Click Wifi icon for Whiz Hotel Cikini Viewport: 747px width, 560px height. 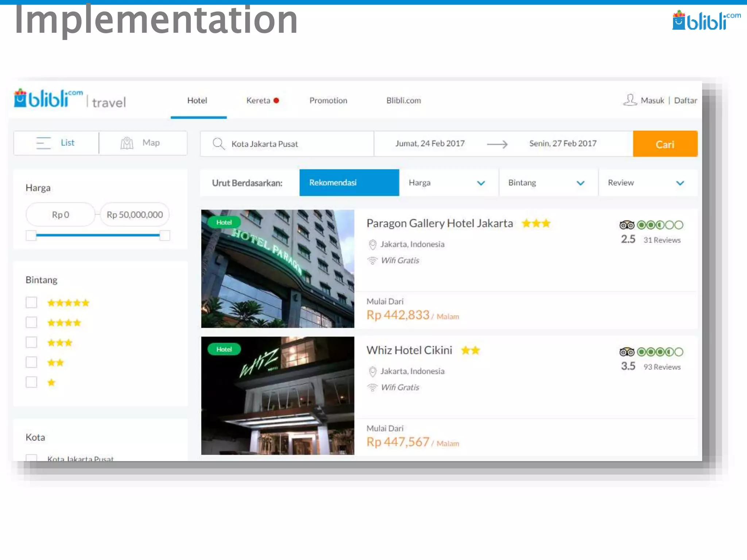tap(372, 387)
